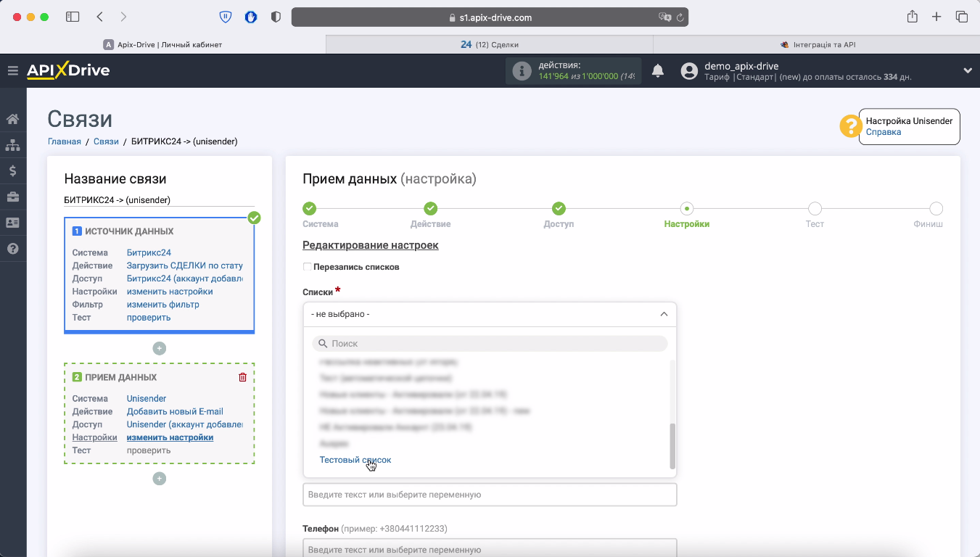Viewport: 980px width, 557px height.
Task: Click проверить link in the source block
Action: pyautogui.click(x=149, y=318)
